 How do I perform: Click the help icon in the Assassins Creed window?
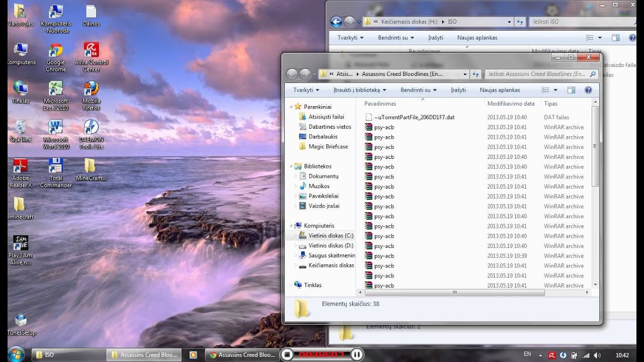(x=588, y=90)
